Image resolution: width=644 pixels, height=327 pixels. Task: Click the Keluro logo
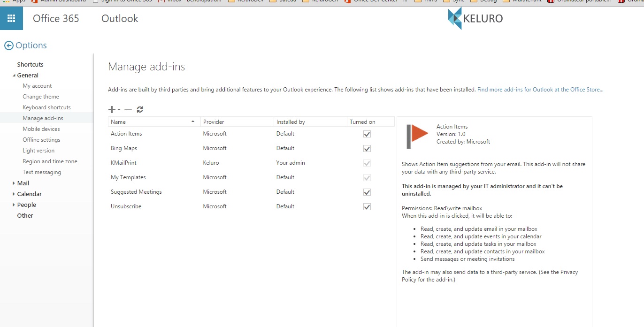[x=475, y=19]
